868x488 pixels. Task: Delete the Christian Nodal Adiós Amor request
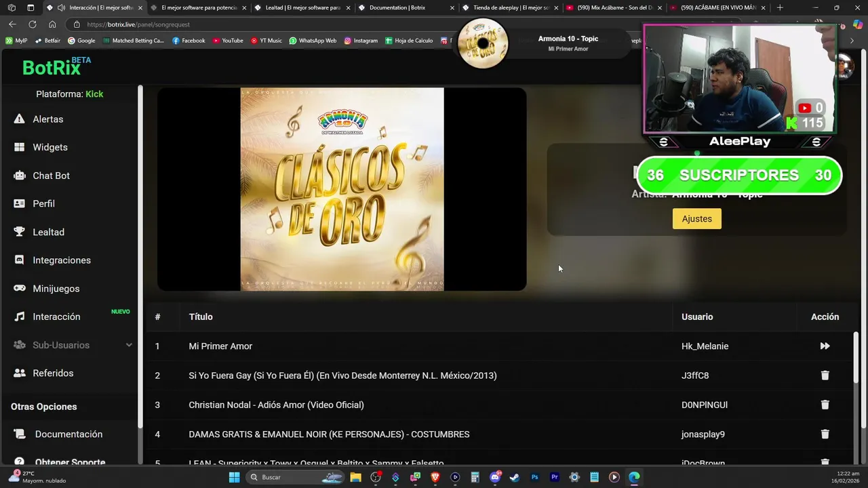[825, 405]
